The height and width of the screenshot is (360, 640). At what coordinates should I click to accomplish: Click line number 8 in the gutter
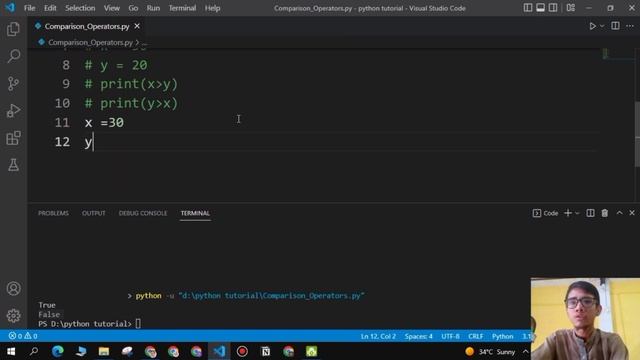coord(66,65)
